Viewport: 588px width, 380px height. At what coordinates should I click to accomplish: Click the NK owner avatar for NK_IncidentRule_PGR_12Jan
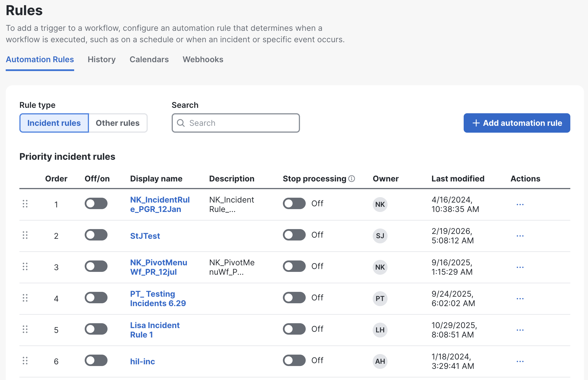(380, 204)
